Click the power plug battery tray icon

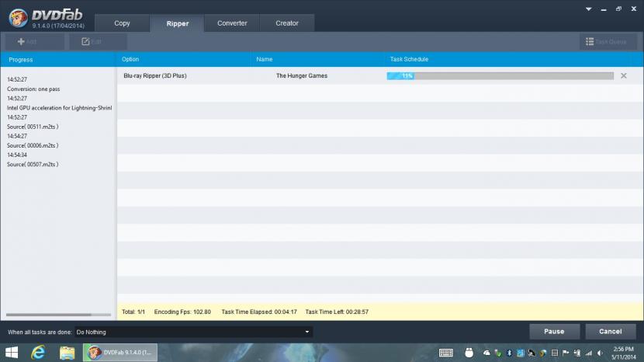coord(577,353)
